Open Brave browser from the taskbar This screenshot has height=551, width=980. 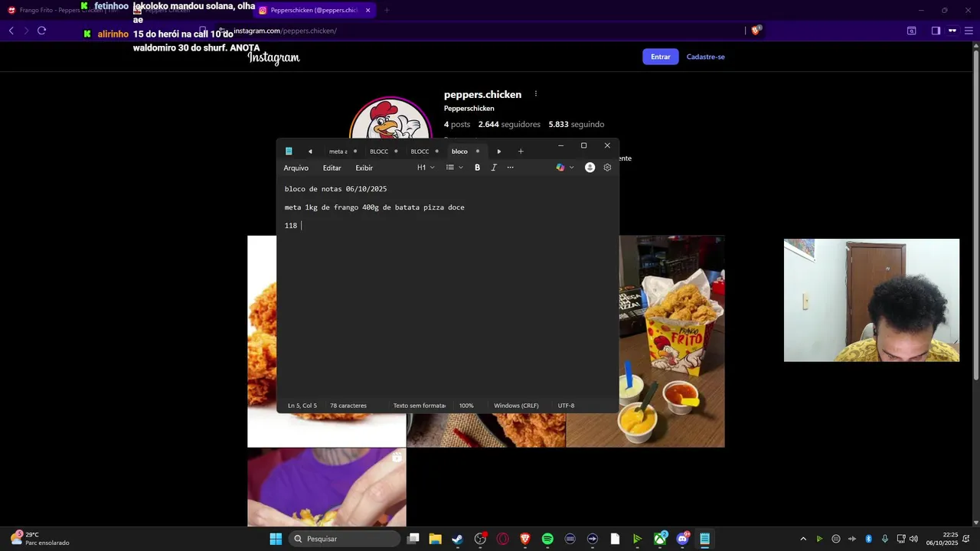[524, 539]
